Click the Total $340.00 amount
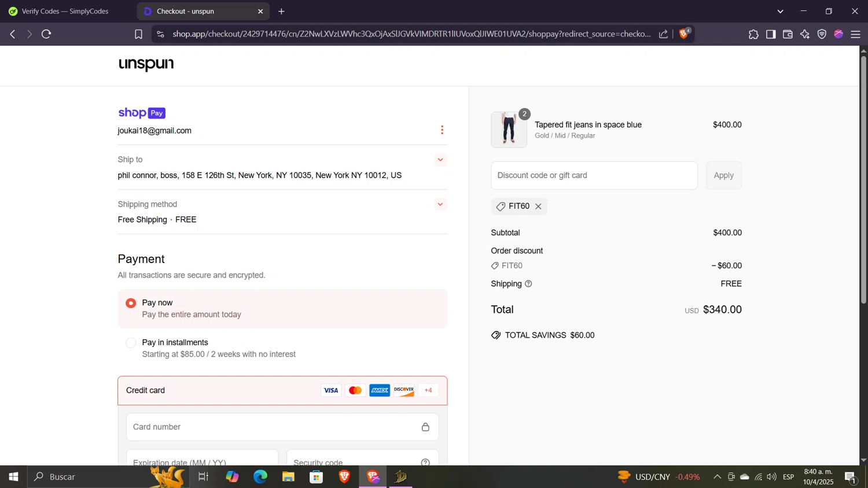The height and width of the screenshot is (488, 868). [722, 310]
